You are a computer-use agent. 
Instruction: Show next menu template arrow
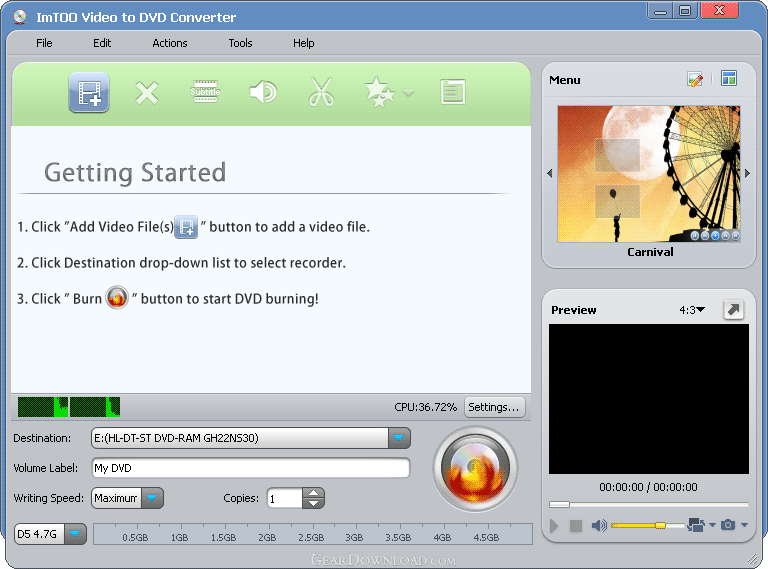pos(747,173)
